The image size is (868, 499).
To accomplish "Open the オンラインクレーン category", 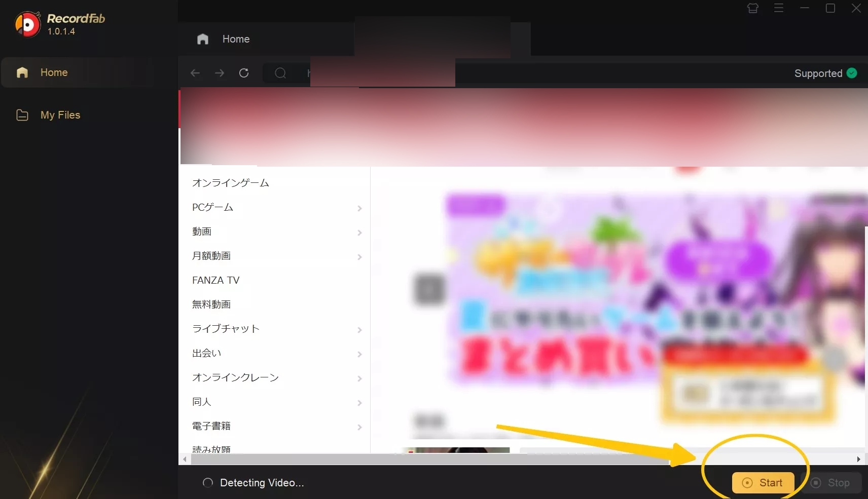I will 235,377.
